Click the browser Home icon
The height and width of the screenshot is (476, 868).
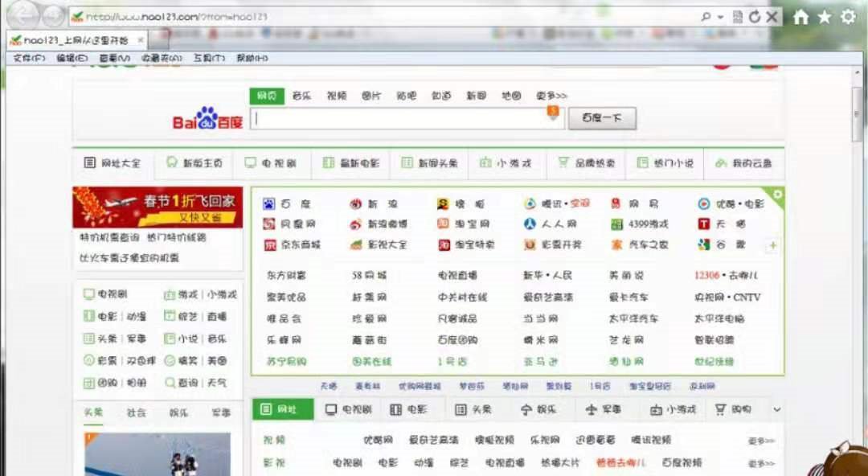[x=800, y=16]
